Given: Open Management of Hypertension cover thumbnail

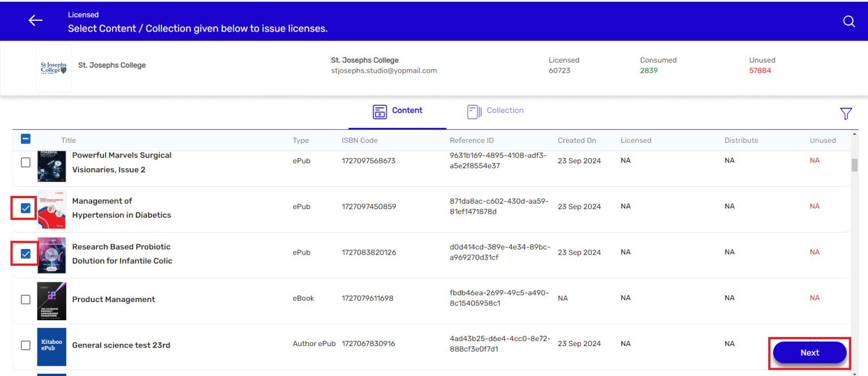Looking at the screenshot, I should click(51, 209).
